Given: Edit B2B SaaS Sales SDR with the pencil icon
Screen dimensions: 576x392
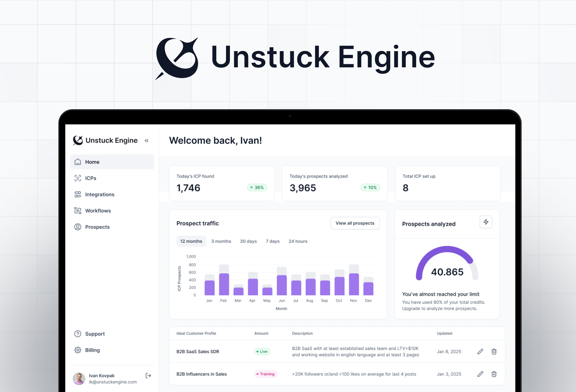Looking at the screenshot, I should click(x=480, y=352).
